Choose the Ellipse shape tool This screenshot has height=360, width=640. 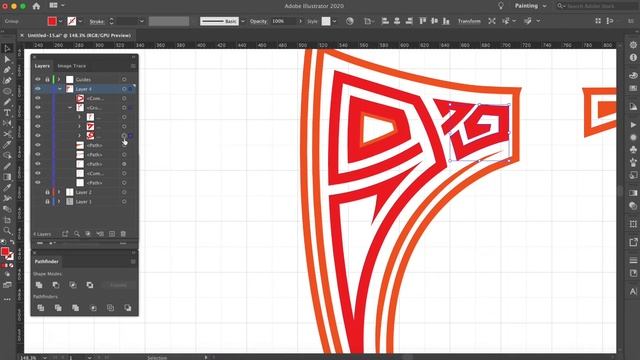tap(7, 91)
